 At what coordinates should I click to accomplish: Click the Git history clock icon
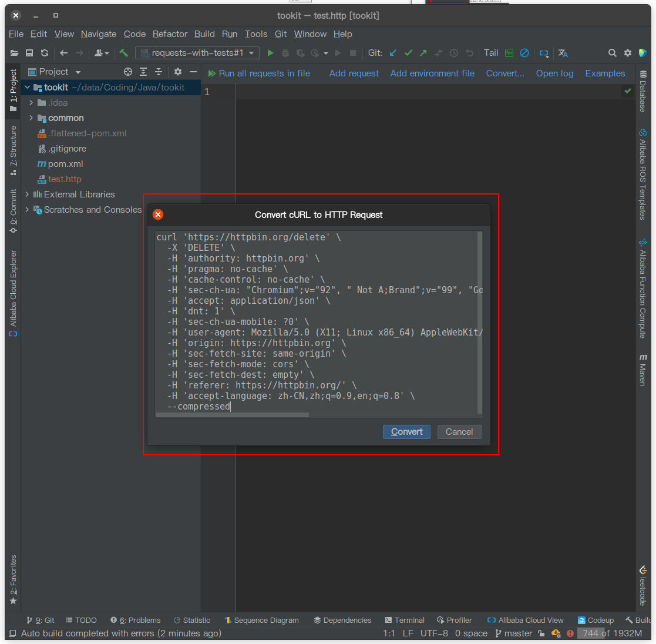(454, 53)
